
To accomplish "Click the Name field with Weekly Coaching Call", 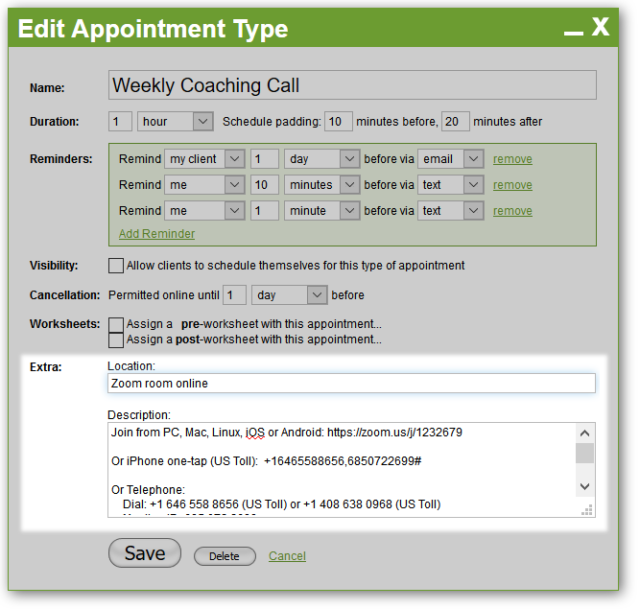I will (352, 85).
